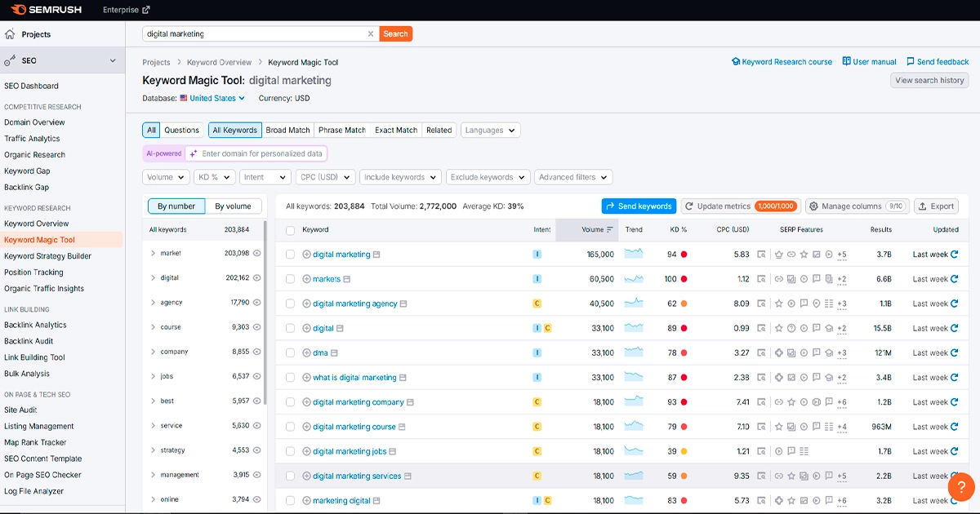980x514 pixels.
Task: Clear the search field with X icon
Action: 371,34
